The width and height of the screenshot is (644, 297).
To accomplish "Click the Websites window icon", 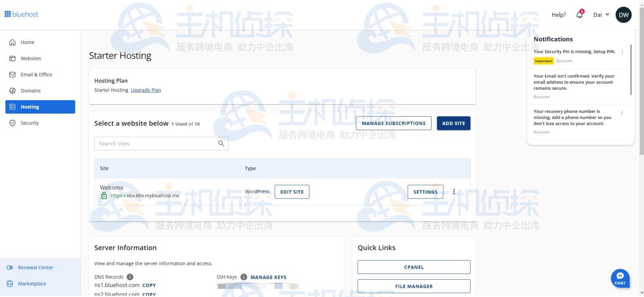I will (x=13, y=58).
